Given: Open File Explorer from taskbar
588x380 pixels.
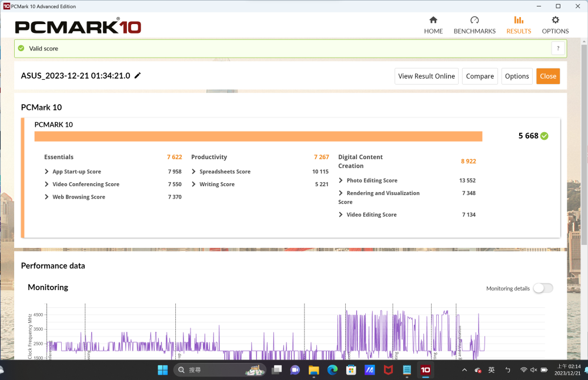Looking at the screenshot, I should (x=313, y=370).
